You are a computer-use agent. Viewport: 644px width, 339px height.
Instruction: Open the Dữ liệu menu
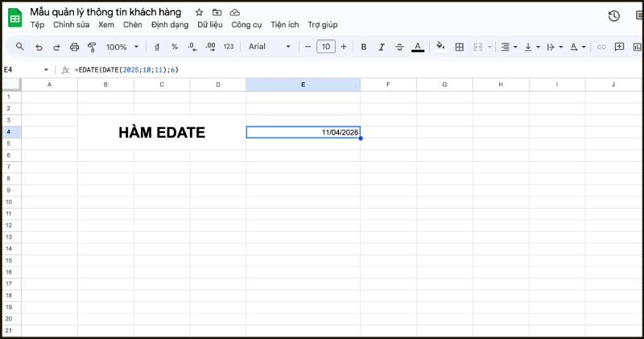point(210,25)
